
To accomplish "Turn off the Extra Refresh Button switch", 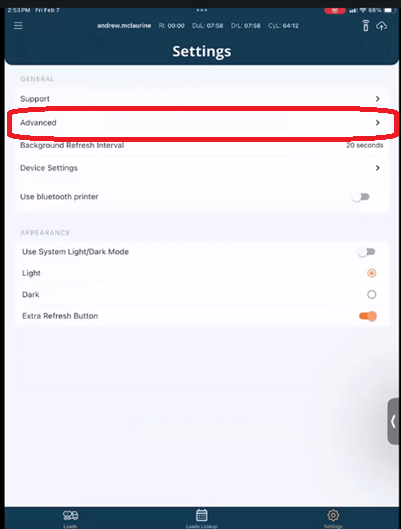I will click(x=368, y=316).
